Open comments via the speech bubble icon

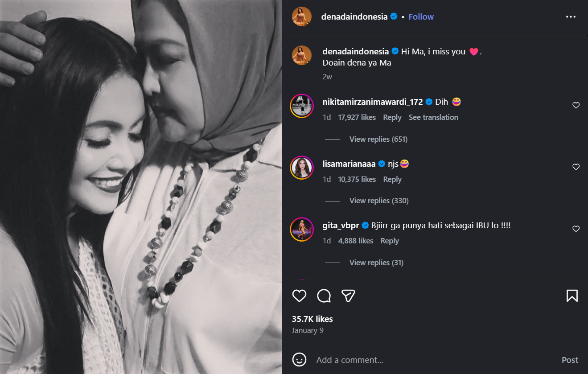pos(324,296)
